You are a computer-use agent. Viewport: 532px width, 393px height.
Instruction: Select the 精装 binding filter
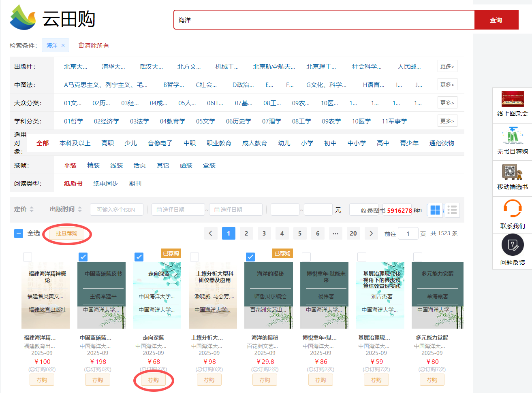(93, 166)
